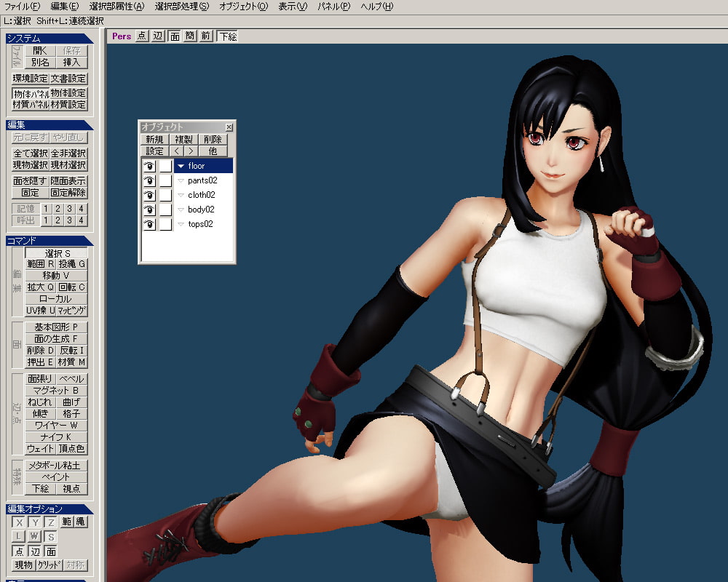The height and width of the screenshot is (582, 728).
Task: Click the left arrow in object panel
Action: pyautogui.click(x=176, y=151)
